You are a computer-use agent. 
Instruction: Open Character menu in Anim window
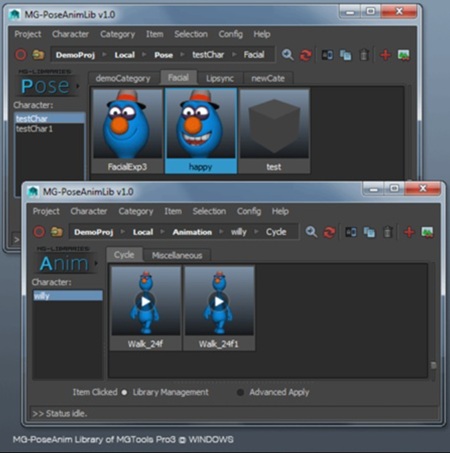pyautogui.click(x=89, y=211)
